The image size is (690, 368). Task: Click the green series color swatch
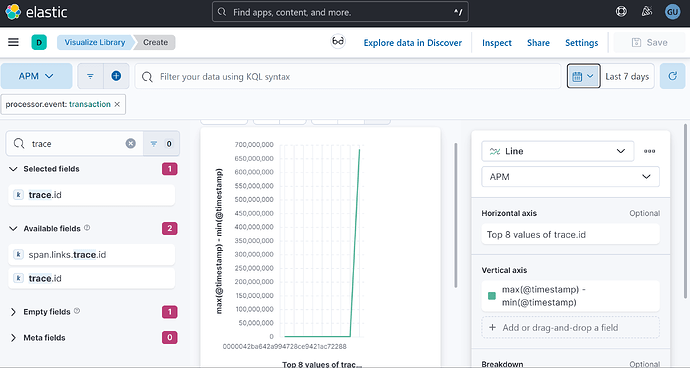pos(492,296)
